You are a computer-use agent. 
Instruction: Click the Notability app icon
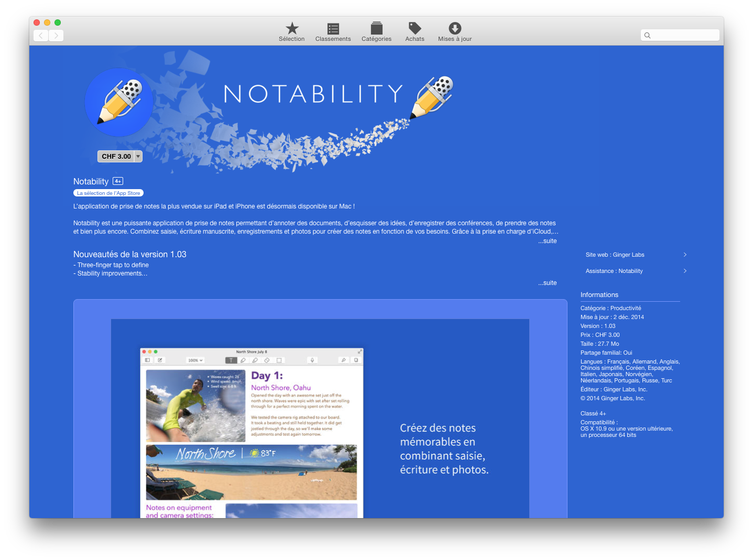[x=119, y=103]
